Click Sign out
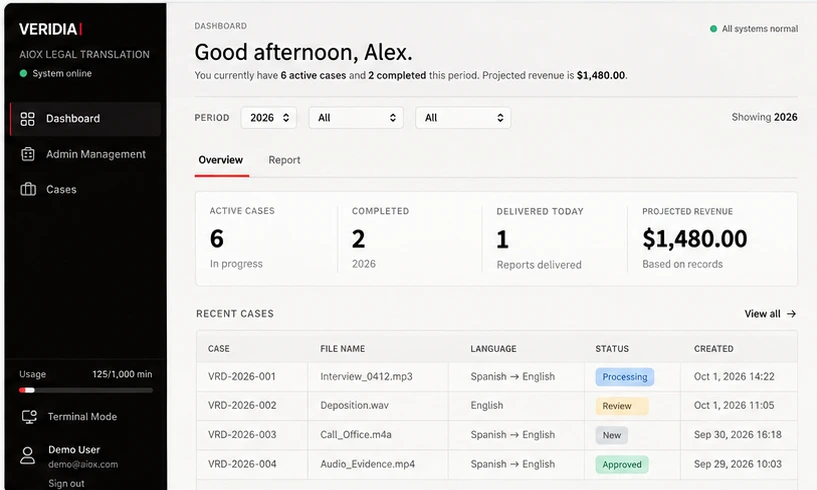Screen dimensions: 817x490 coord(66,483)
